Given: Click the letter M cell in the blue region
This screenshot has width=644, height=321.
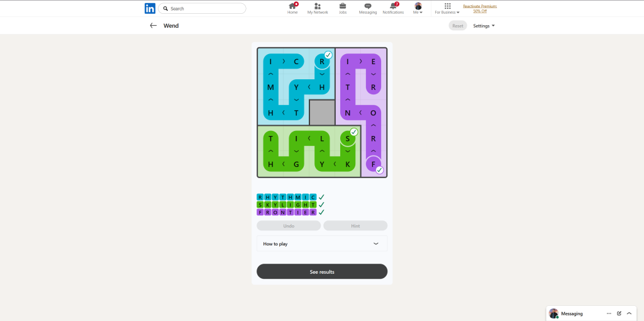Looking at the screenshot, I should pos(270,87).
